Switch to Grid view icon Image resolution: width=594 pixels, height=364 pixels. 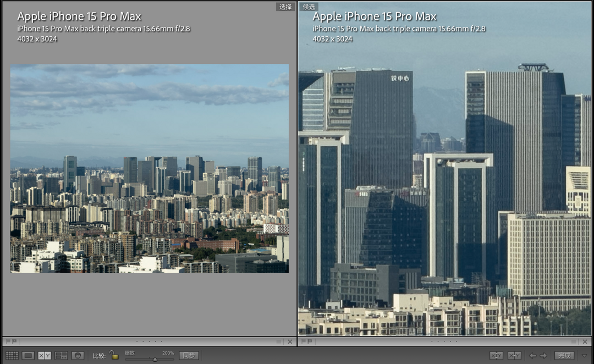(x=12, y=356)
